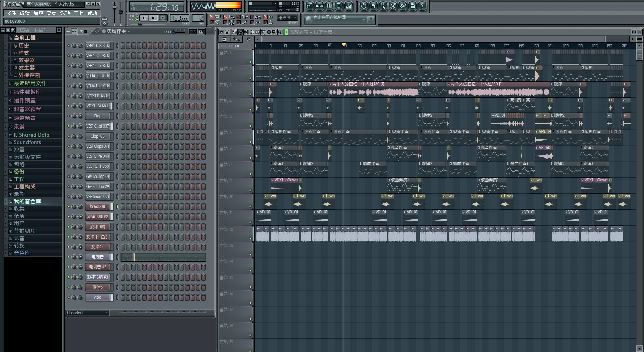Select the playlist slip tool

click(x=258, y=32)
